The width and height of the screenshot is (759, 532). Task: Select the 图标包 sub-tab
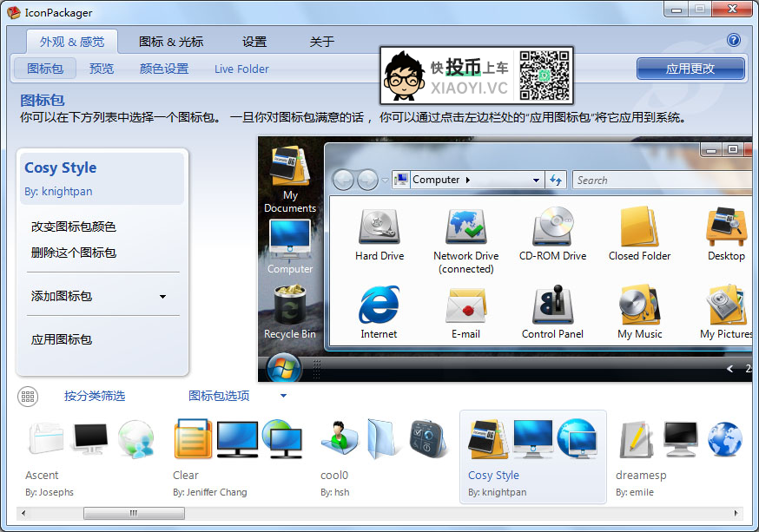[x=45, y=69]
